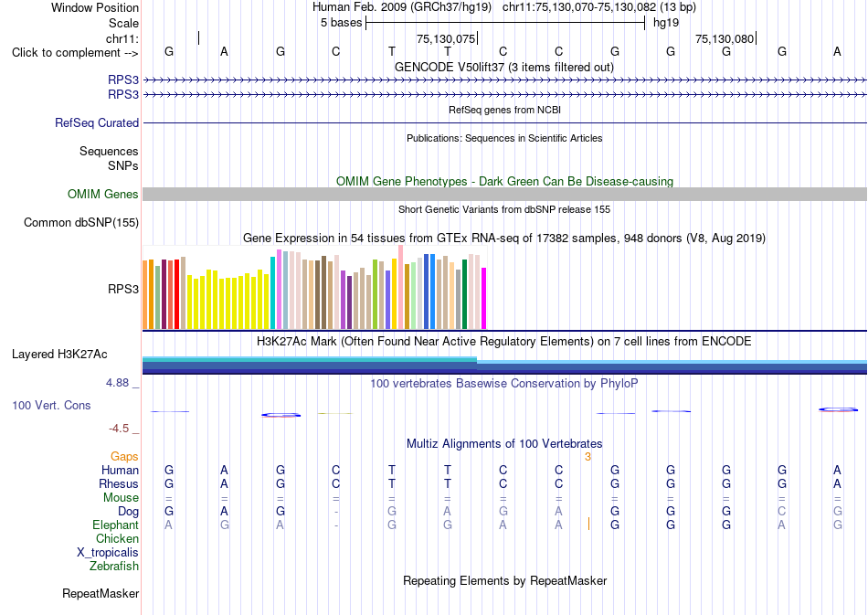
Task: Open the RepeatMasker track label
Action: click(101, 594)
